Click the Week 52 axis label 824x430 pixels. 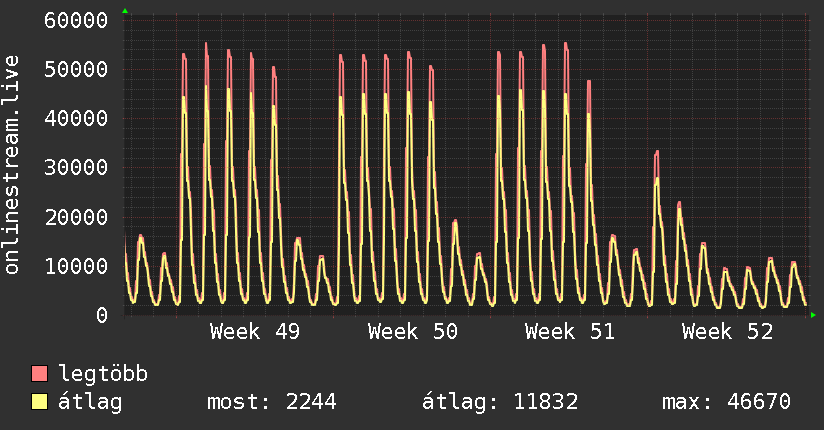coord(727,332)
